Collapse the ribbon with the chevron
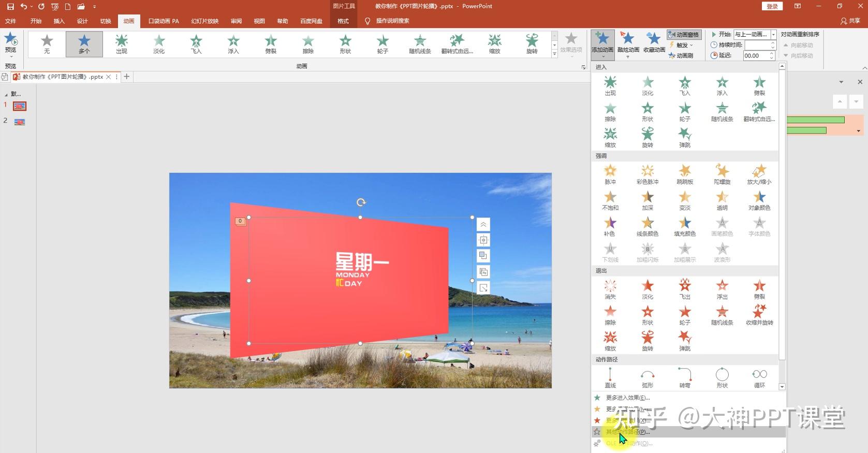Viewport: 868px width, 453px height. (x=864, y=68)
